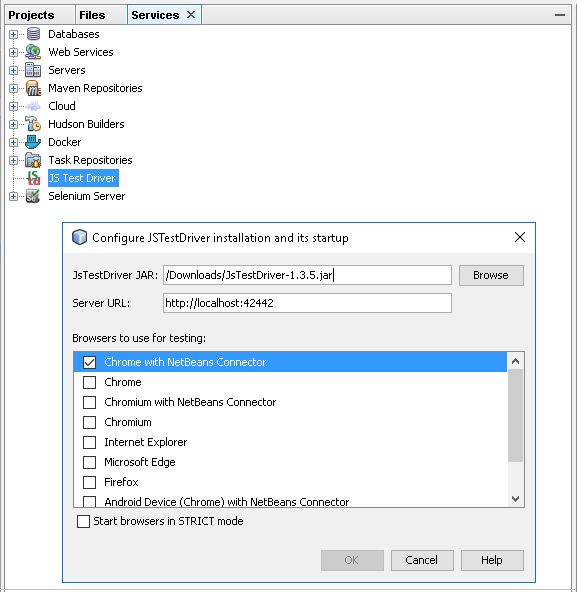Uncheck Chrome with NetBeans Connector

(89, 362)
